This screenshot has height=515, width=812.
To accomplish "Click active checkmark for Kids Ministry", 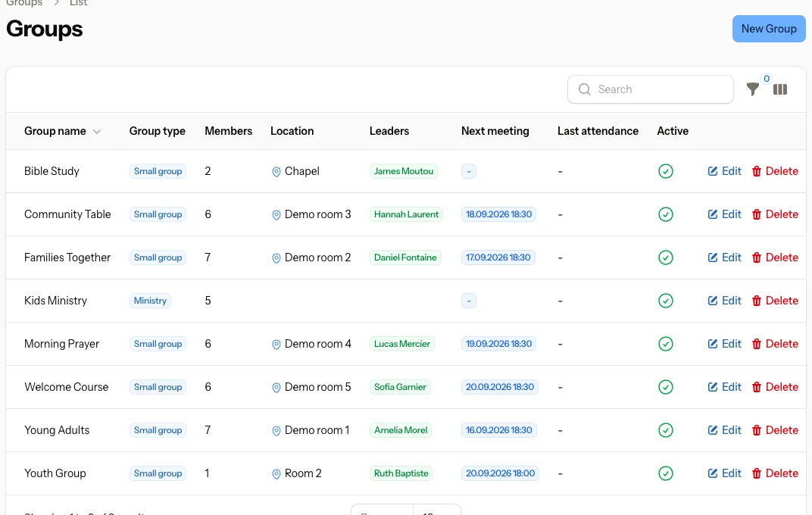I will coord(666,301).
